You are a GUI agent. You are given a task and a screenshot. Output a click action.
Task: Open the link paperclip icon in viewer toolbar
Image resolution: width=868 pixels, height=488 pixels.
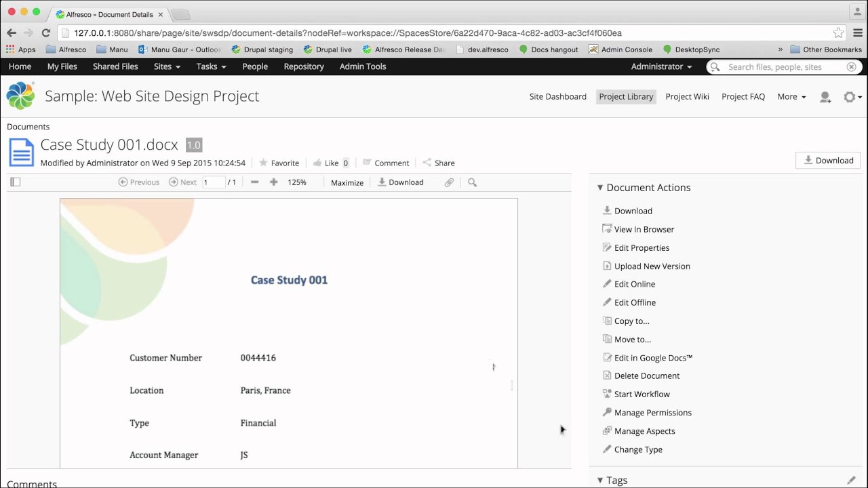[x=449, y=182]
